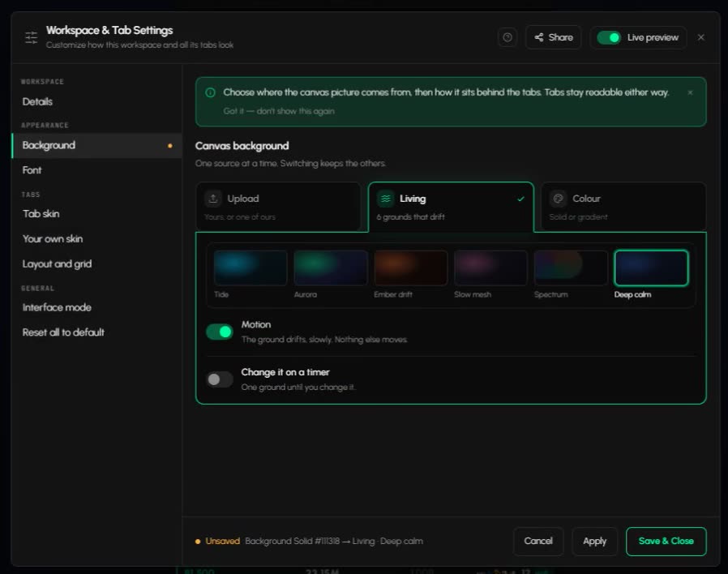The image size is (728, 574).
Task: Click the settings sliders icon in header
Action: pos(31,37)
